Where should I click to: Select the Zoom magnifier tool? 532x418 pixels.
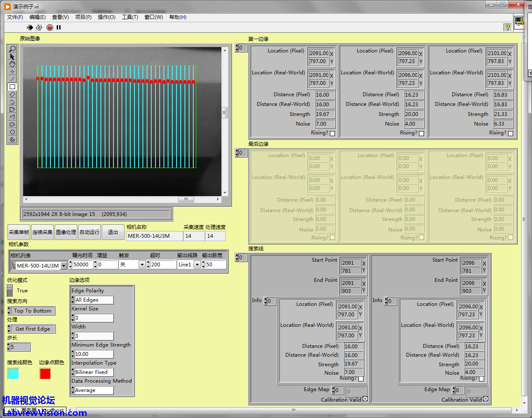pos(12,49)
